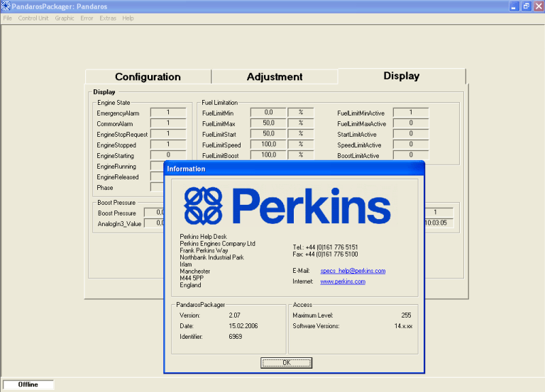Confirm the Information dialog with OK
This screenshot has width=545, height=392.
click(287, 363)
